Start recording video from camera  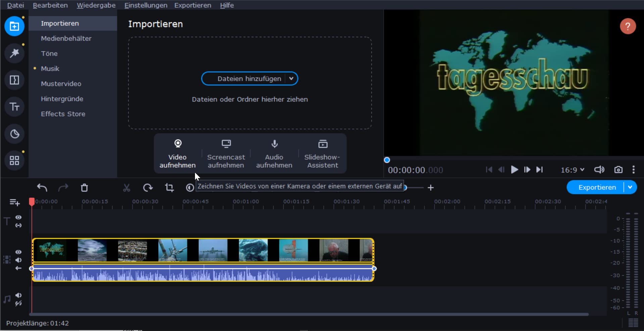[x=178, y=154]
